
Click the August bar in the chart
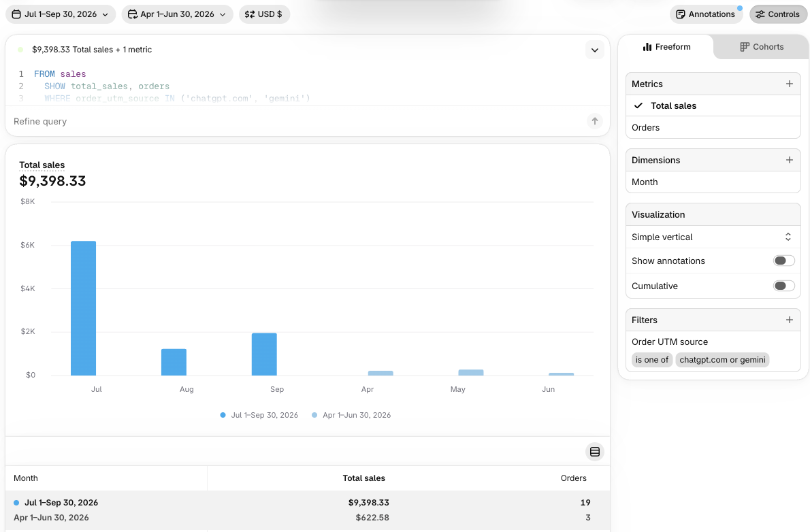[x=174, y=362]
